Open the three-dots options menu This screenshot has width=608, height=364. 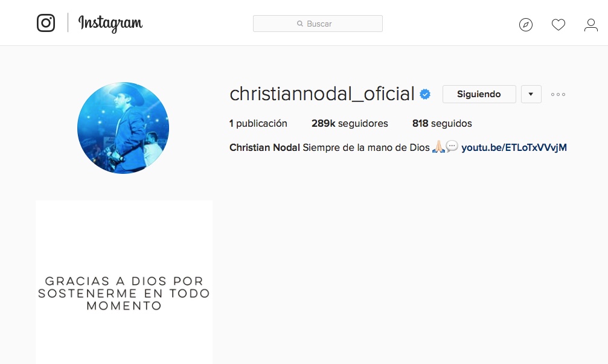coord(558,94)
